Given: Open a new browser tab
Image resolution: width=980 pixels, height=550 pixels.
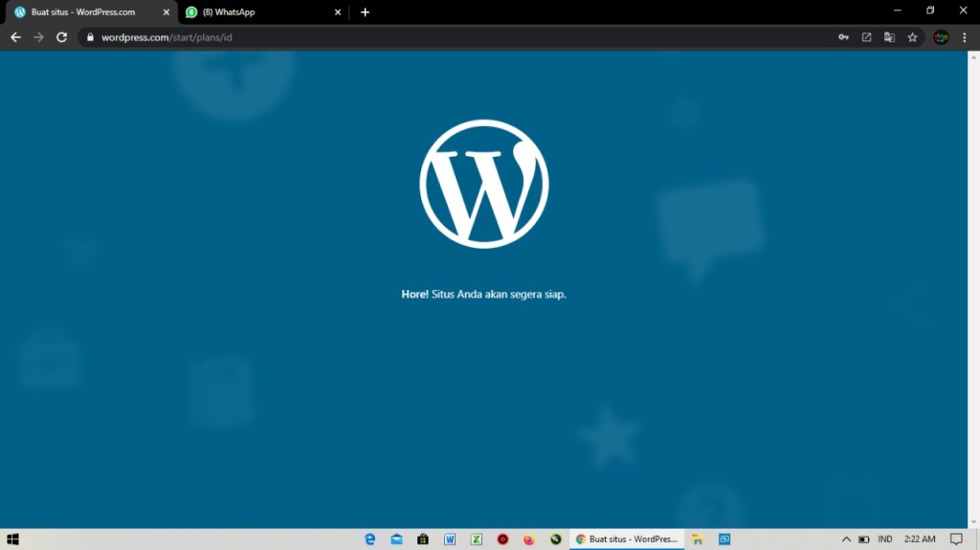Looking at the screenshot, I should 365,12.
